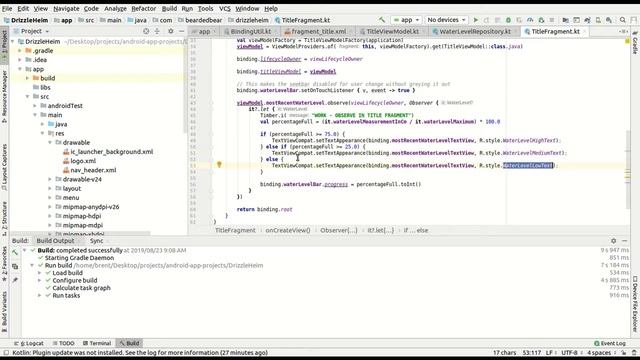Toggle the Layout Captures side tab
The width and height of the screenshot is (640, 360).
[x=4, y=167]
